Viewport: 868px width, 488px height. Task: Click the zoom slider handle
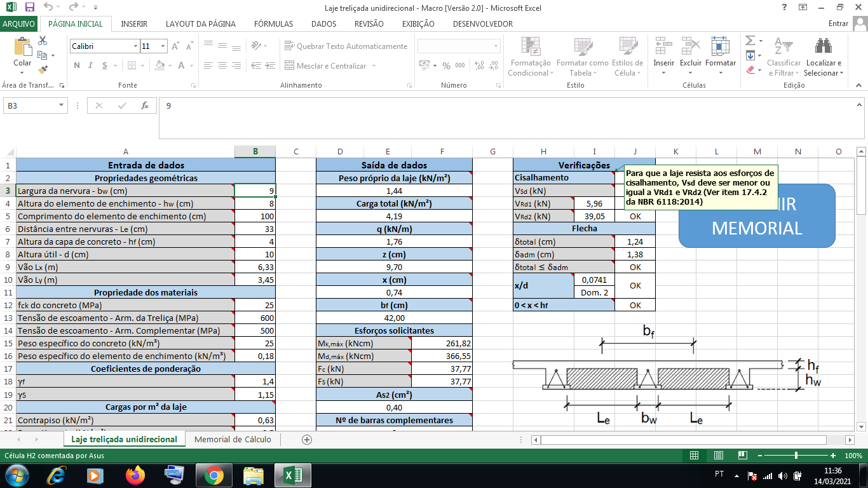tap(796, 456)
